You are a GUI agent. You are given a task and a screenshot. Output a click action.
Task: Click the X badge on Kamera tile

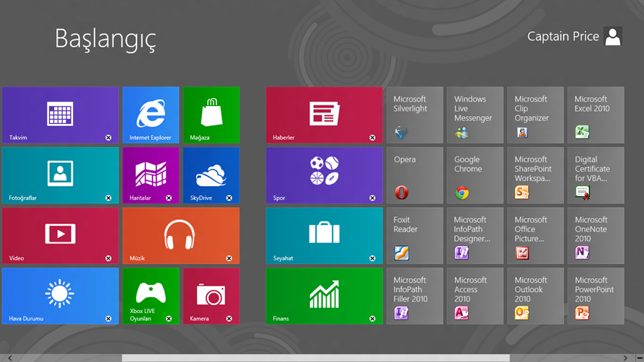point(229,319)
